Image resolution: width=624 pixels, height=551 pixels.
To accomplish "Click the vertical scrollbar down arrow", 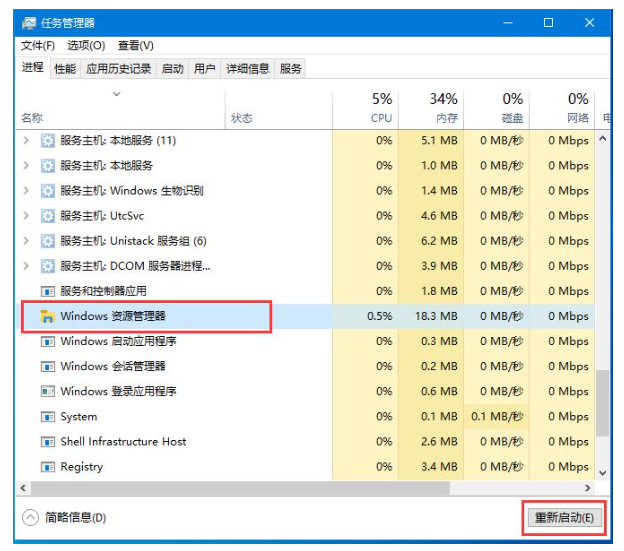I will 603,471.
